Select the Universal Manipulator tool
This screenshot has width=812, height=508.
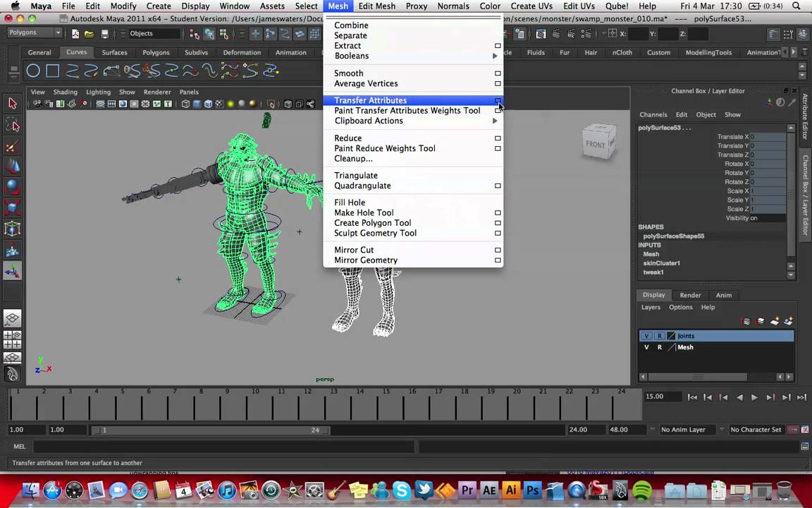coord(13,229)
